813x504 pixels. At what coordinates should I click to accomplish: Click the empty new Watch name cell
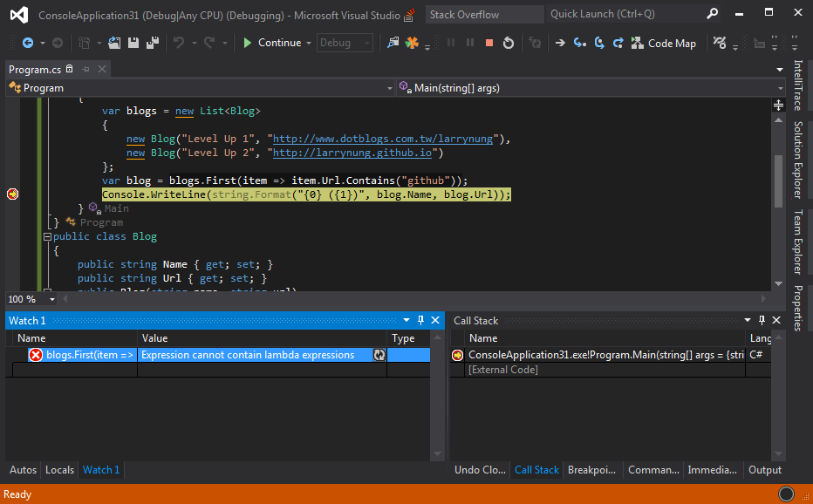coord(75,370)
